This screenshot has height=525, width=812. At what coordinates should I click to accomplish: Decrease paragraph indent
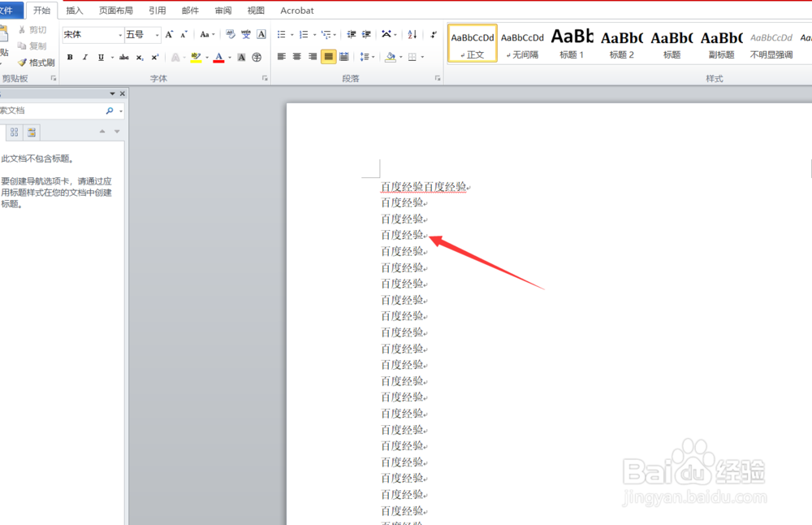(x=351, y=35)
